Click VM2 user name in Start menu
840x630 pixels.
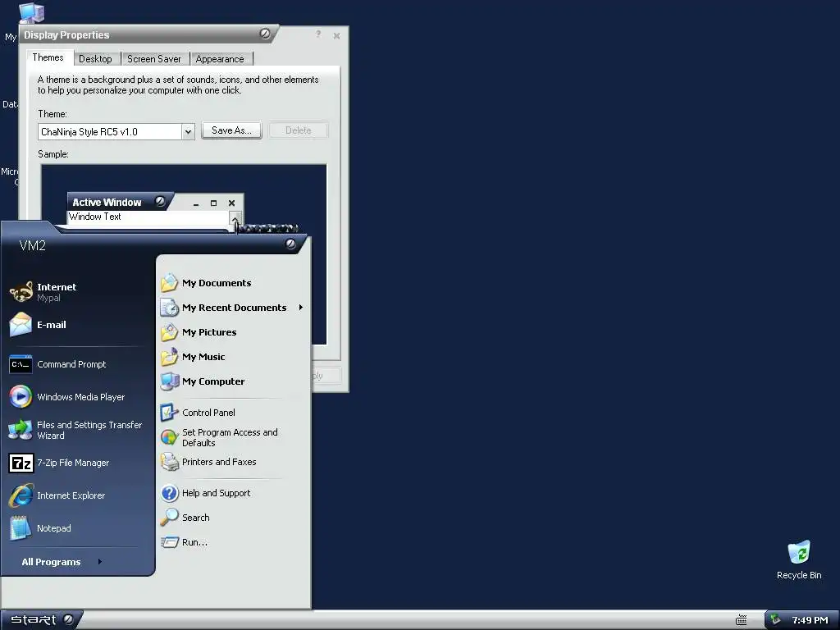pos(33,246)
